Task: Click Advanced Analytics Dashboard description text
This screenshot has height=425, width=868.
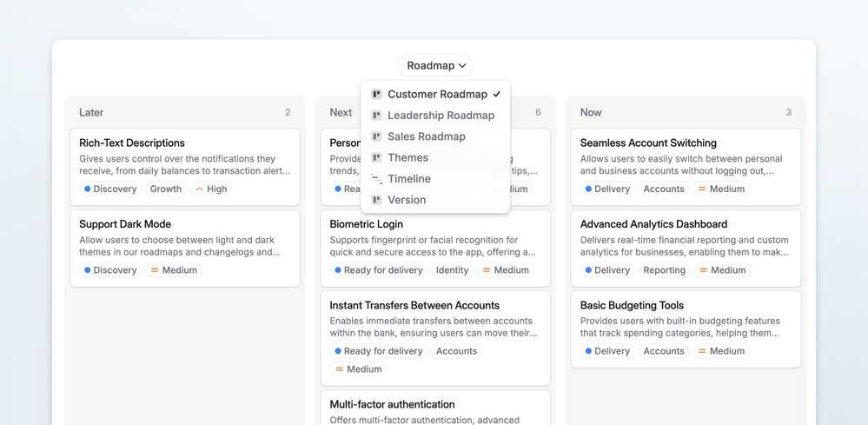Action: point(685,246)
